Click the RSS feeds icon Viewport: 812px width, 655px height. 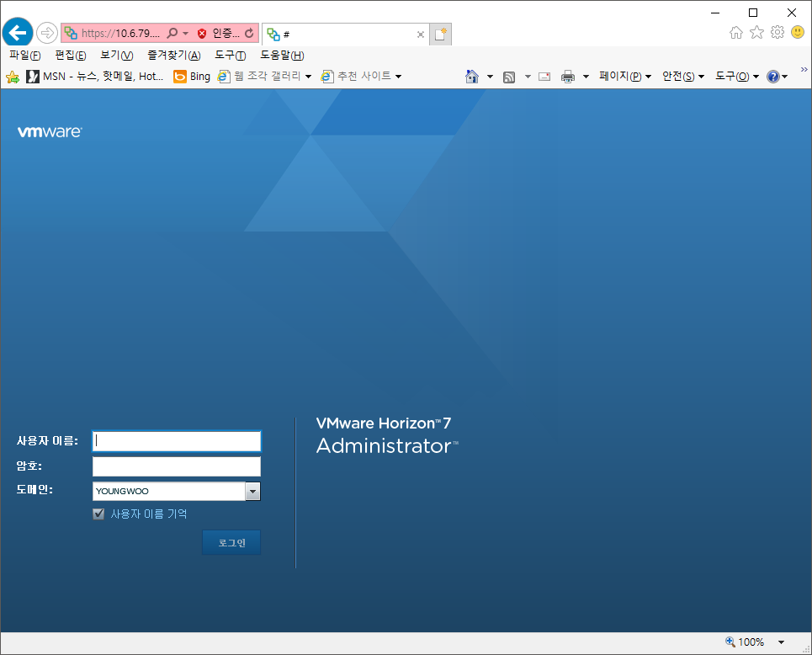509,77
